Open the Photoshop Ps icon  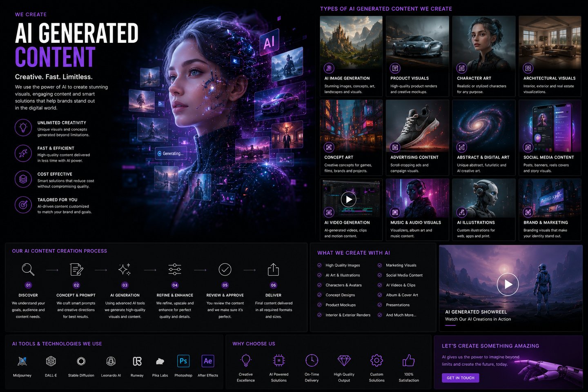[183, 361]
